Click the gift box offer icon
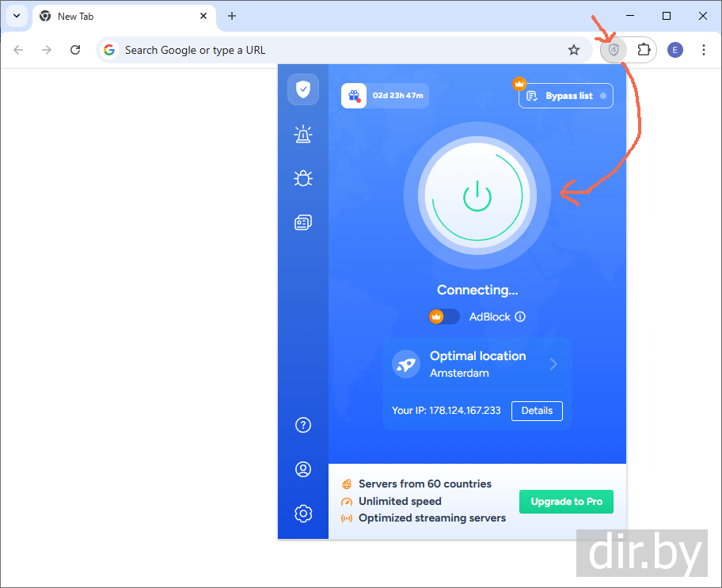722x588 pixels. 354,96
